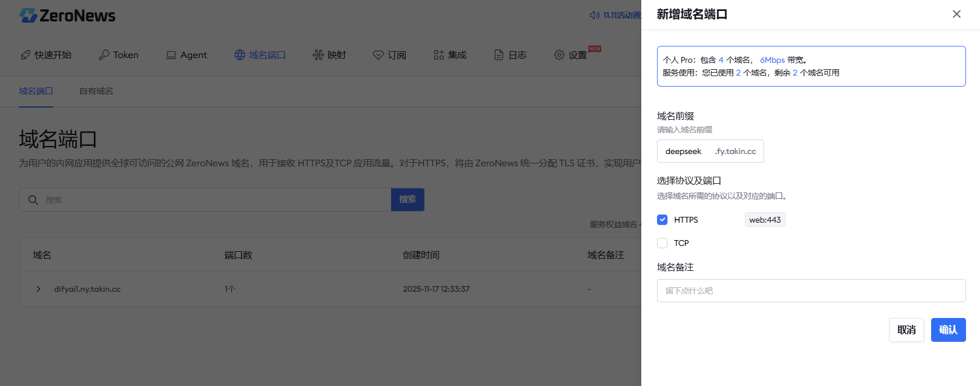Click the 域名备注 remark input field

tap(811, 291)
